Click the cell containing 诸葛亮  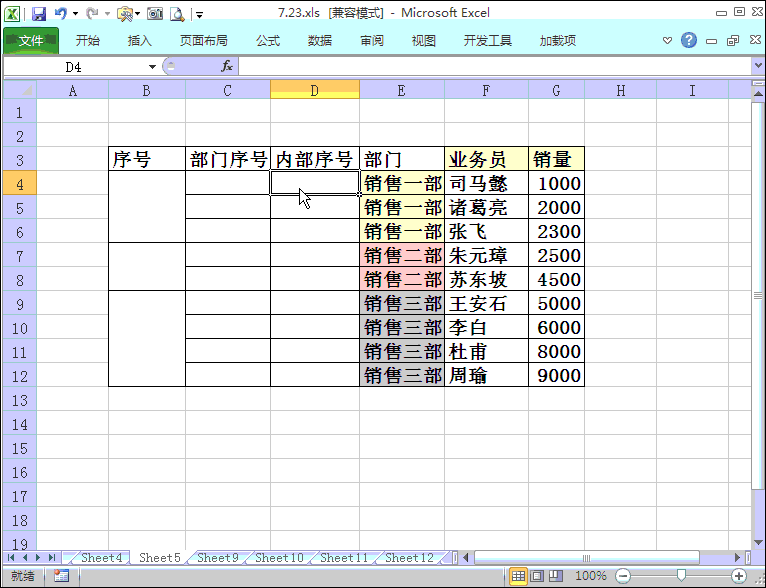click(486, 207)
